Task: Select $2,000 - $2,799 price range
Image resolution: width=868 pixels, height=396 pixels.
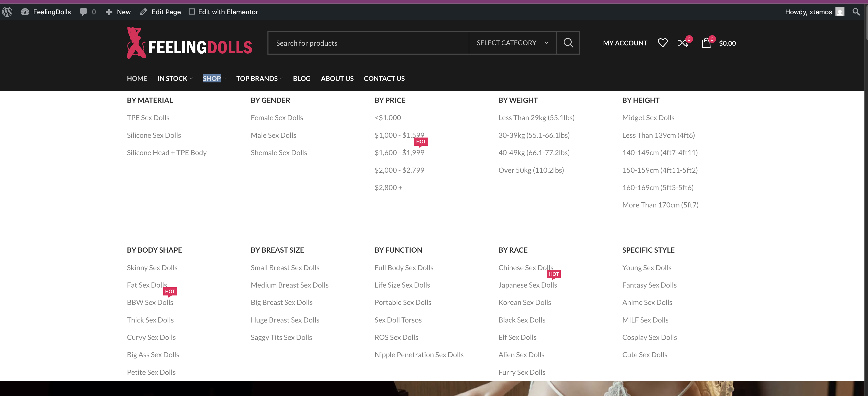Action: pos(399,170)
